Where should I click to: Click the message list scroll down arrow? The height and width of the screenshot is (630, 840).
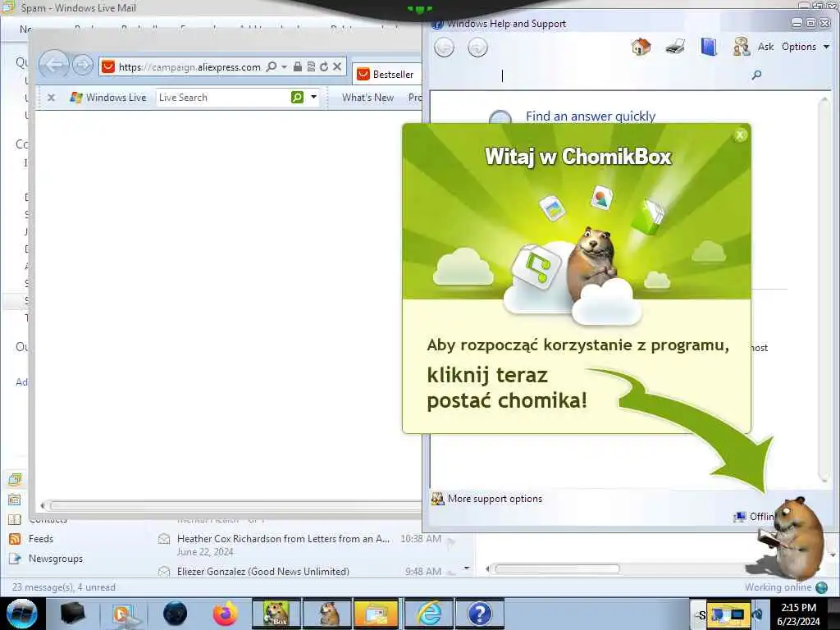tap(467, 568)
